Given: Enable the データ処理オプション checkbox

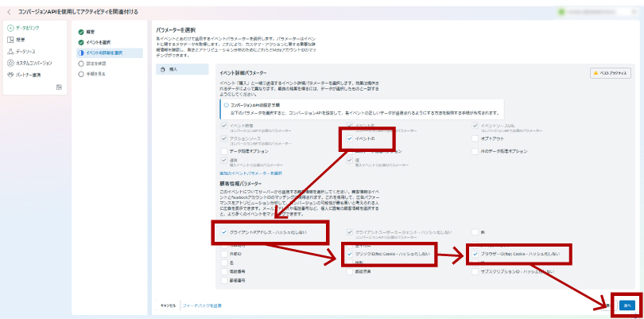Looking at the screenshot, I should coord(224,151).
